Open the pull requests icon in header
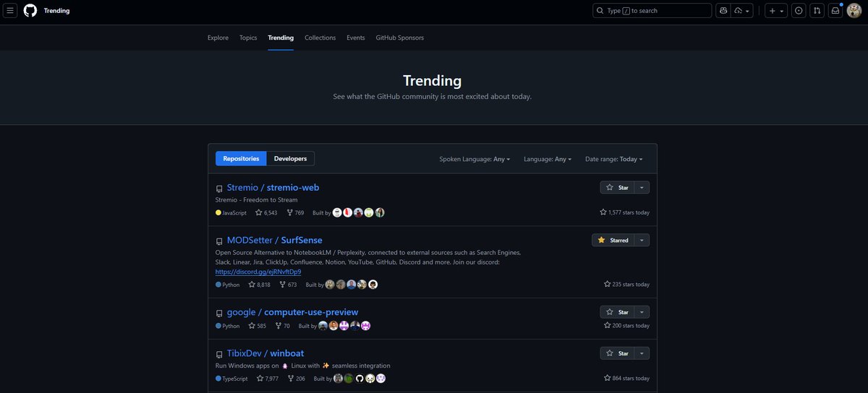 tap(817, 11)
